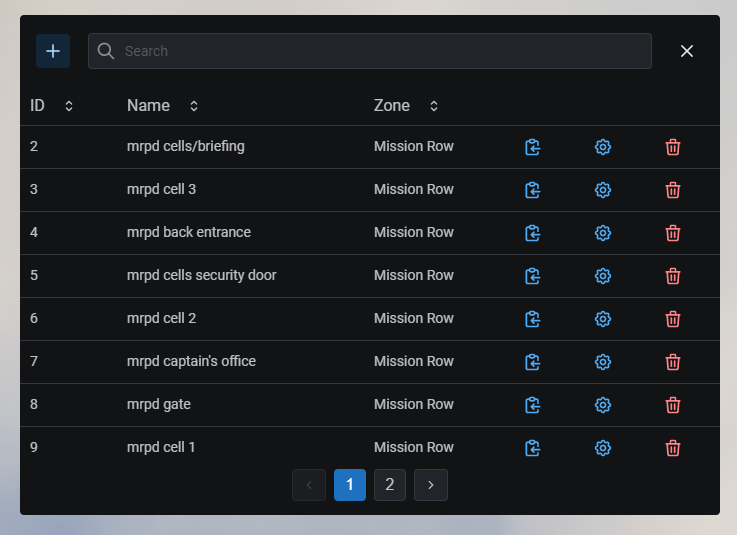
Task: Close the door list panel
Action: (687, 51)
